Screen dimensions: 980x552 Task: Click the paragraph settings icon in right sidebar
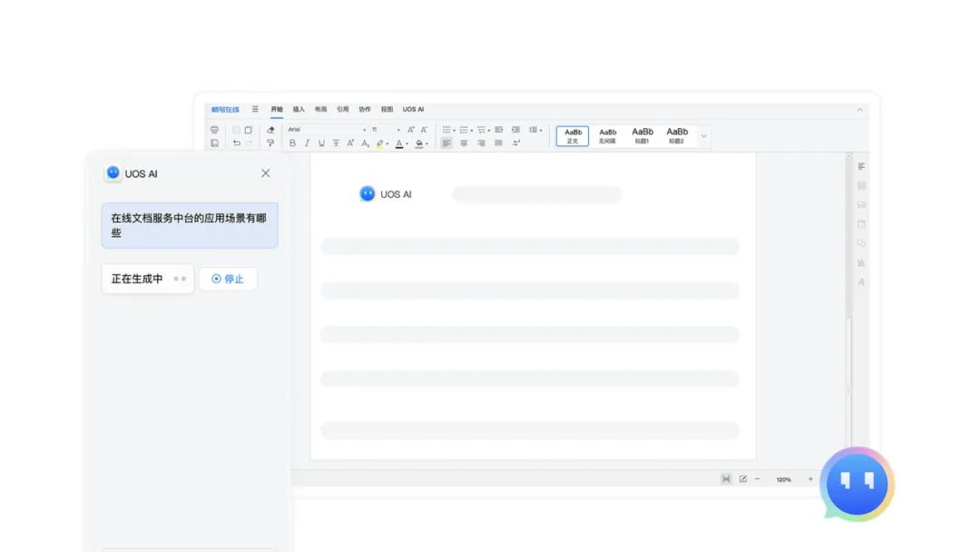click(x=861, y=166)
